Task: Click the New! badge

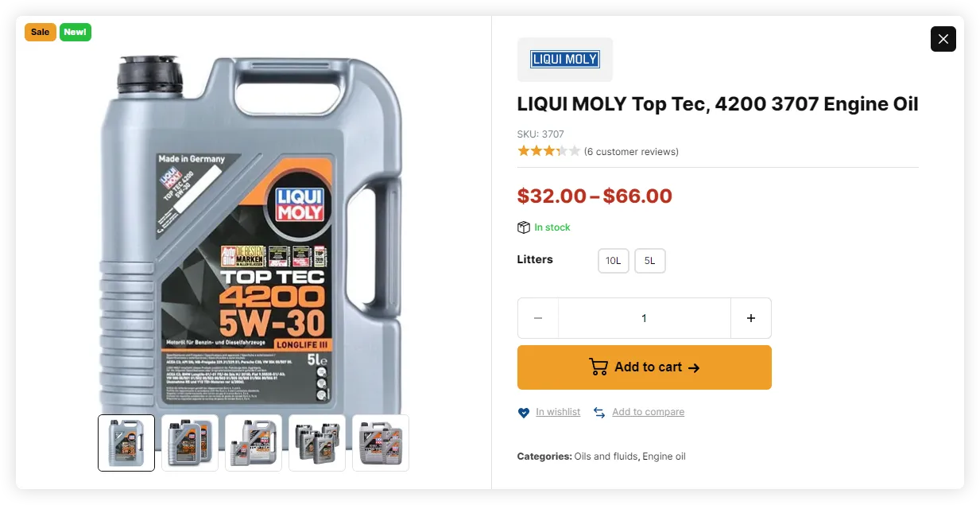Action: [75, 32]
